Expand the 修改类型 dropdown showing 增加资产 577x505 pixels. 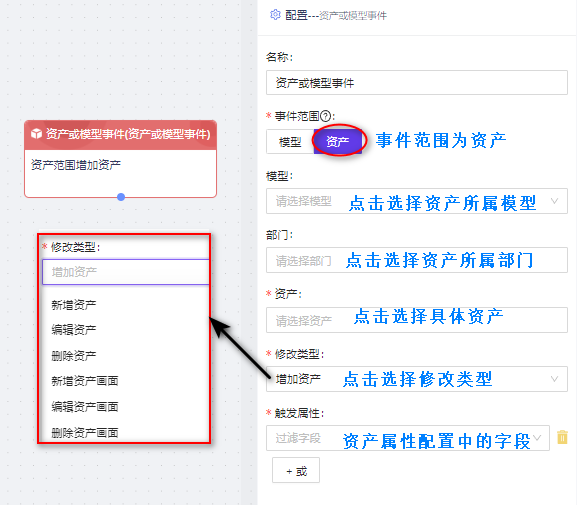417,379
